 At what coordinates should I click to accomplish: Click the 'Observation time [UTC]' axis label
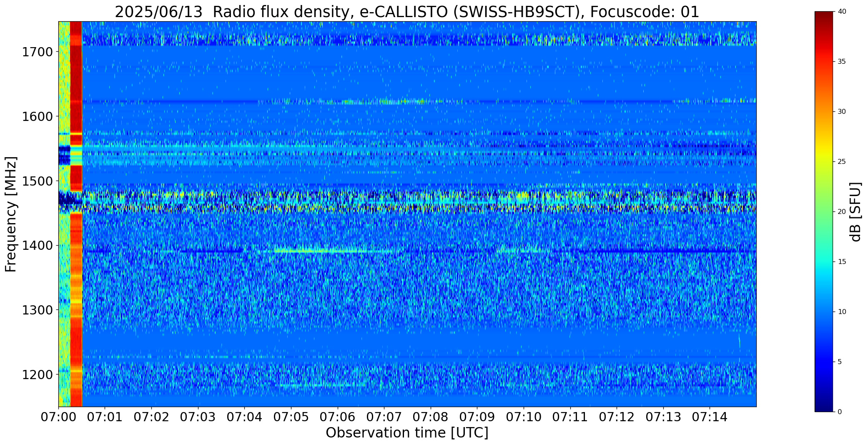[x=407, y=433]
